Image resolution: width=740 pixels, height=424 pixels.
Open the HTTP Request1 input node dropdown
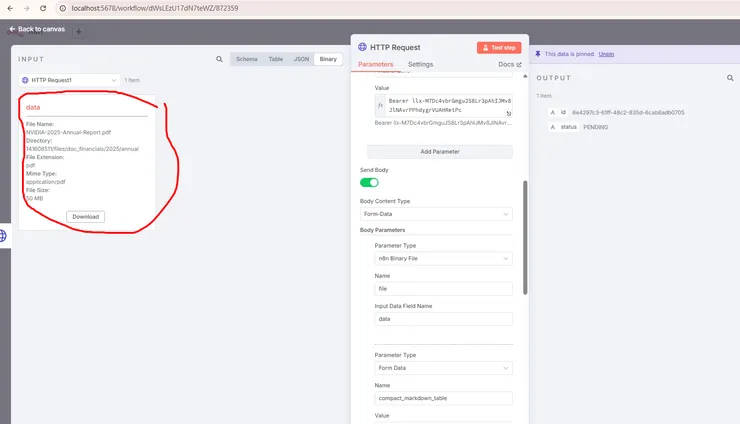pos(69,80)
